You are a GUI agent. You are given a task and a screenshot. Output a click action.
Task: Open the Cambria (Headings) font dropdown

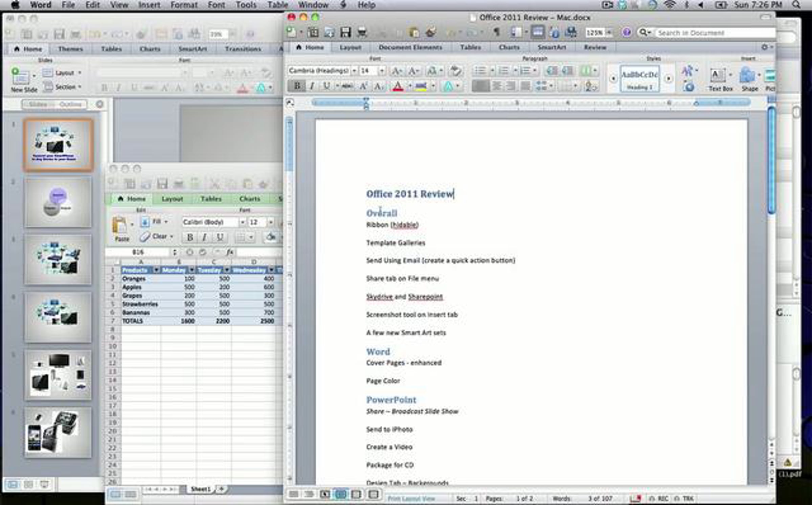[x=354, y=71]
